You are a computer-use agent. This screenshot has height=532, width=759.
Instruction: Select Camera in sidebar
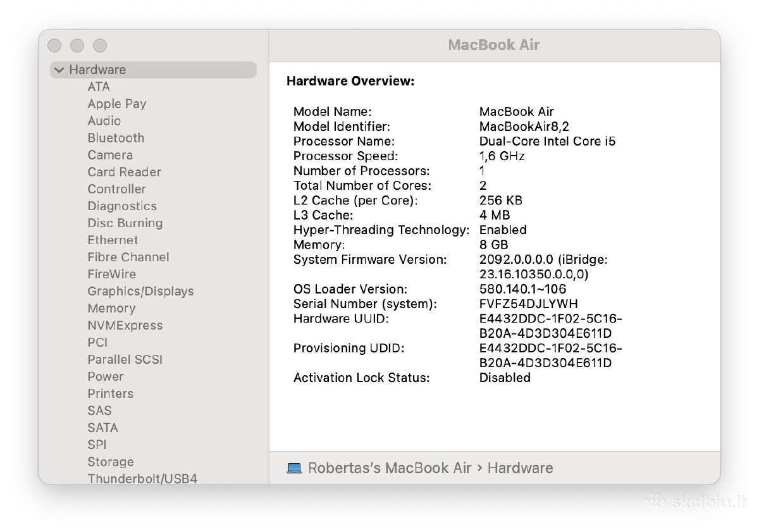[110, 155]
